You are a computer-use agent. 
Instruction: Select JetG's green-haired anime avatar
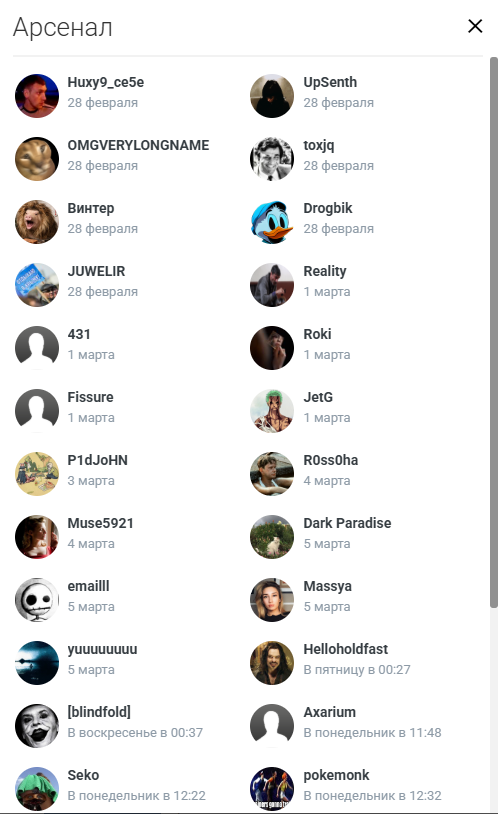(x=272, y=411)
